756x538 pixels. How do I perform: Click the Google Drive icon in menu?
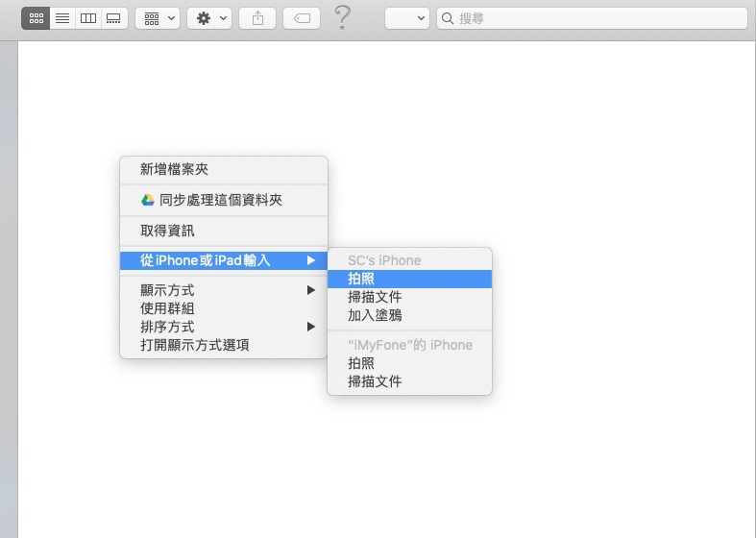point(148,200)
